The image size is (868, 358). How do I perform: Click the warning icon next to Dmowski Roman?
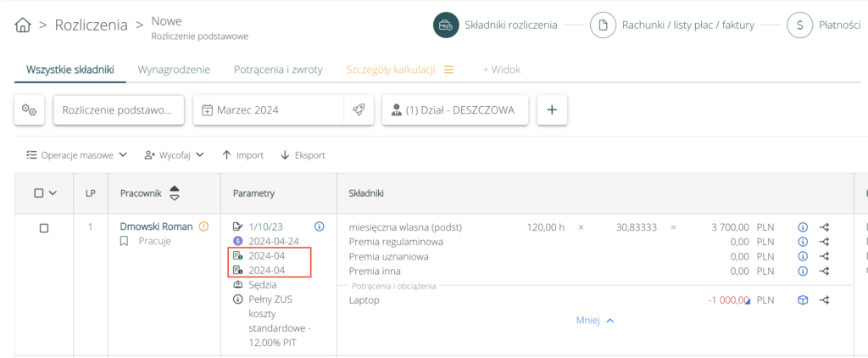(203, 227)
